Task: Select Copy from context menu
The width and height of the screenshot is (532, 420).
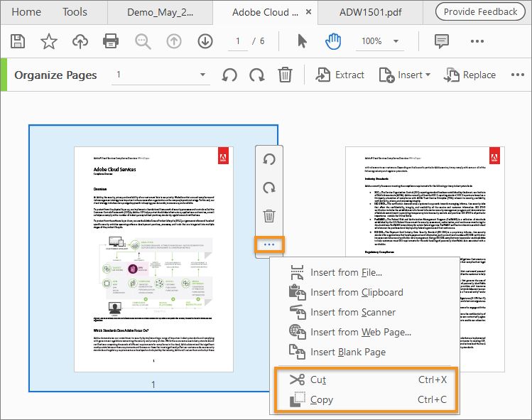Action: point(367,399)
